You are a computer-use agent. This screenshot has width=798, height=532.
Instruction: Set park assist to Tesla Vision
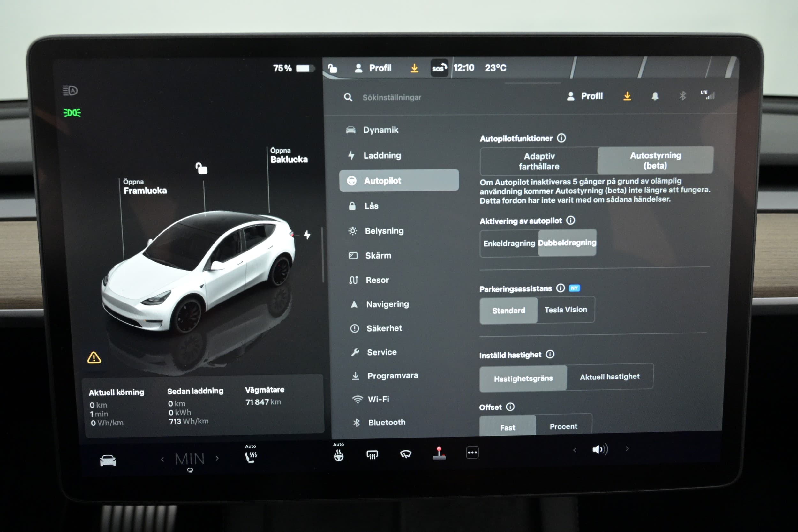[x=566, y=310]
